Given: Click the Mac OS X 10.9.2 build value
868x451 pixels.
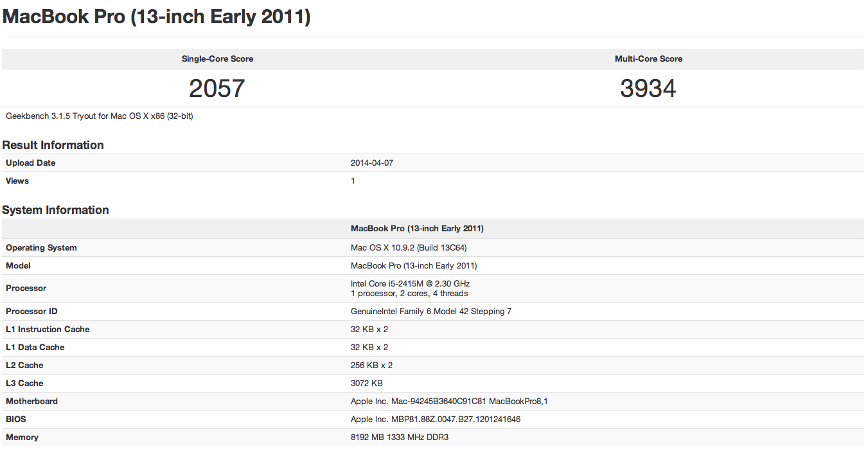Looking at the screenshot, I should (413, 248).
